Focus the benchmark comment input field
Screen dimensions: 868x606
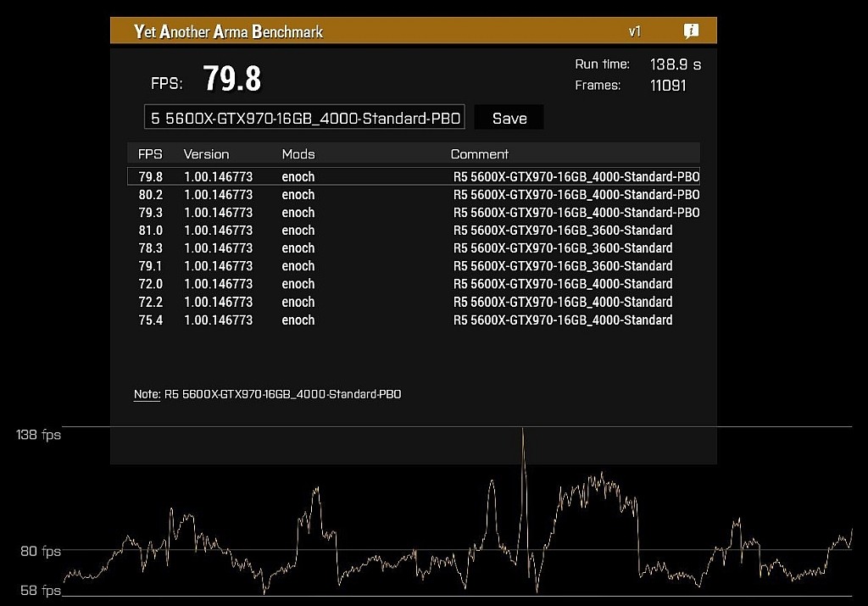[x=304, y=117]
